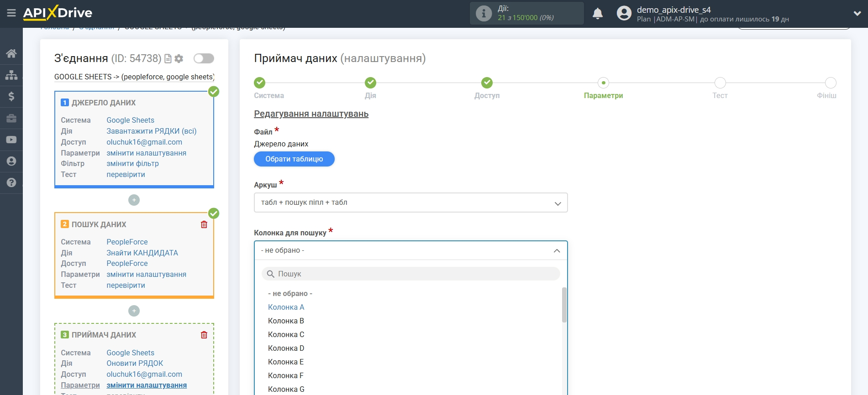Click the Редагування налаштувань heading
This screenshot has height=395, width=868.
(x=311, y=114)
